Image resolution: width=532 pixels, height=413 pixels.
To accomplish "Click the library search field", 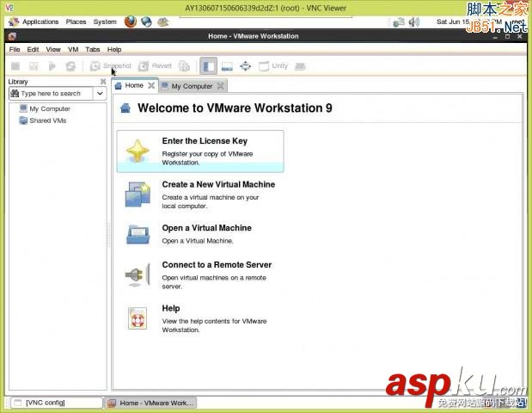I will tap(51, 94).
